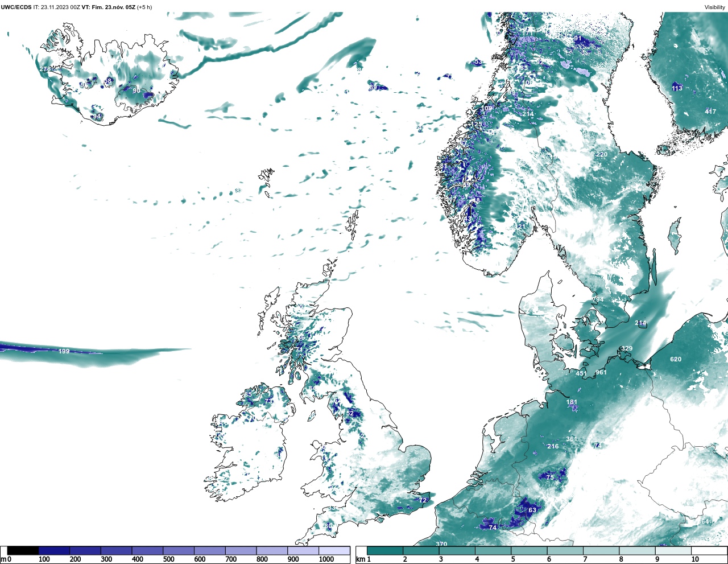The image size is (728, 564).
Task: Click the 5–6 km legend swatch
Action: pos(529,550)
